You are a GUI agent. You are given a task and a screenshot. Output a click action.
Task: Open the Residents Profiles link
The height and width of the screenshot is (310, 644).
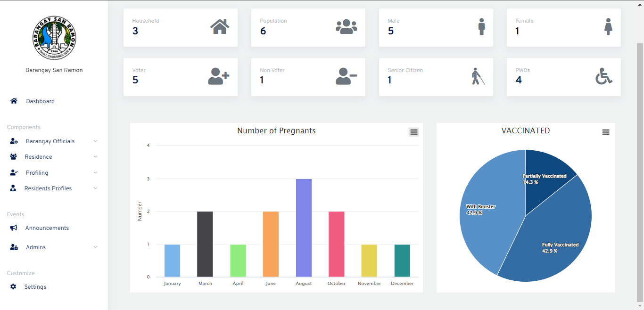click(48, 188)
